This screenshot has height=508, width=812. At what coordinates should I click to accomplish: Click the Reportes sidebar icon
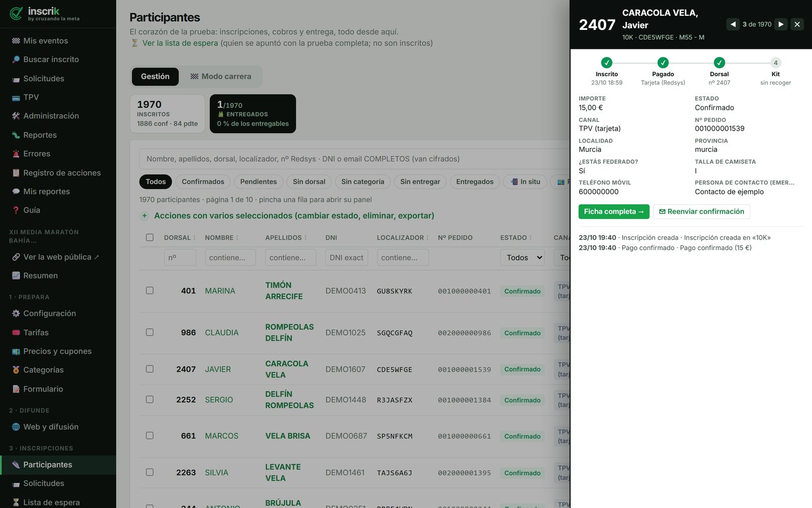(16, 135)
